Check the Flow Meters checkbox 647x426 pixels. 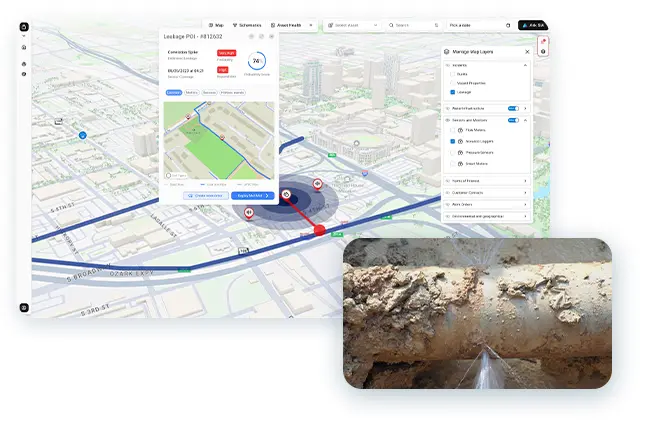pyautogui.click(x=453, y=131)
